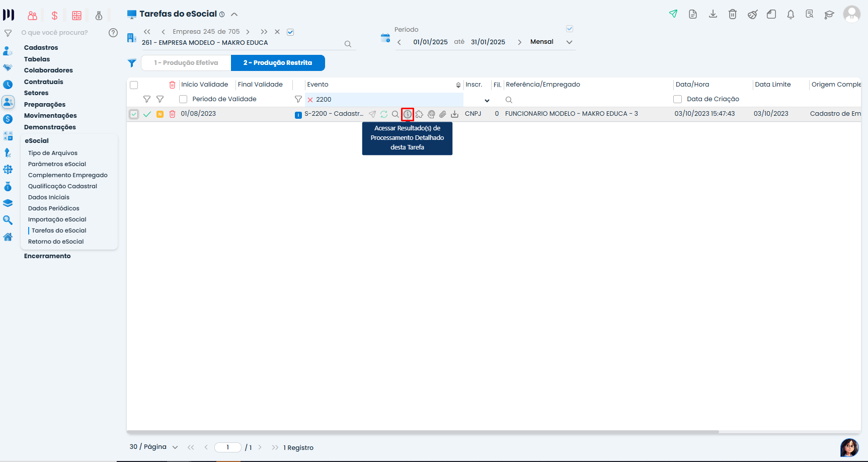The width and height of the screenshot is (868, 462).
Task: Open the Inscr. column filter dropdown
Action: point(487,100)
